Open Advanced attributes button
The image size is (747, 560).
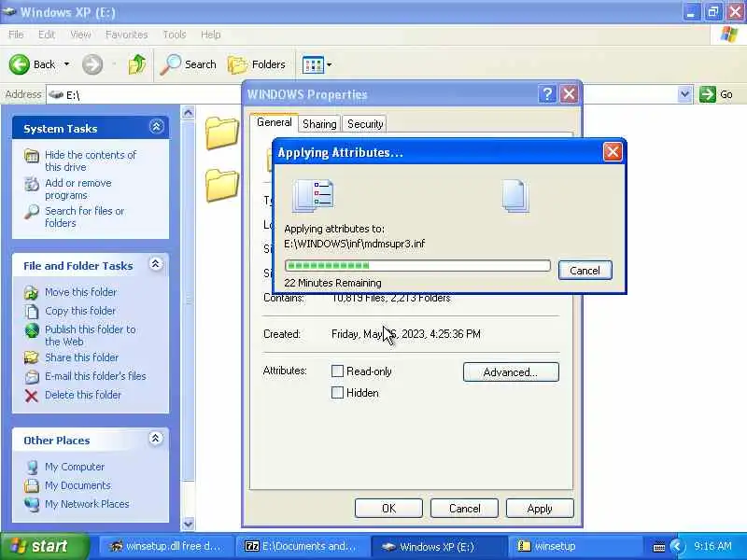pos(511,371)
